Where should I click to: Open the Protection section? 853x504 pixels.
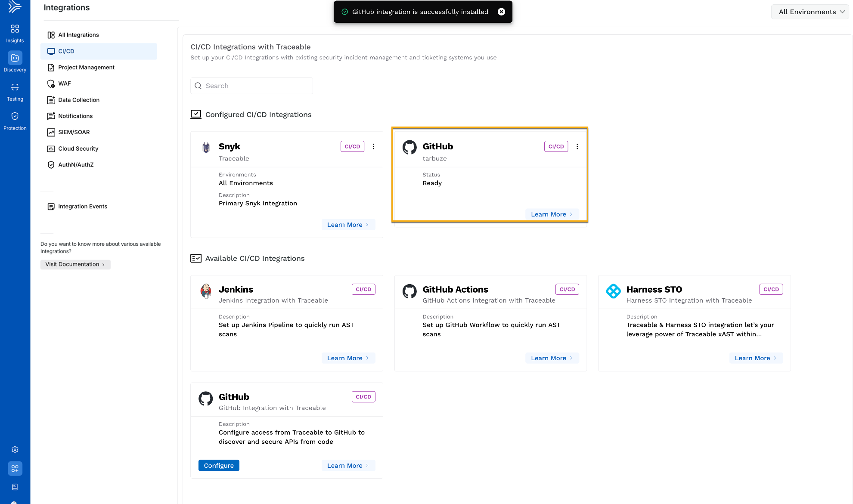pos(15,121)
